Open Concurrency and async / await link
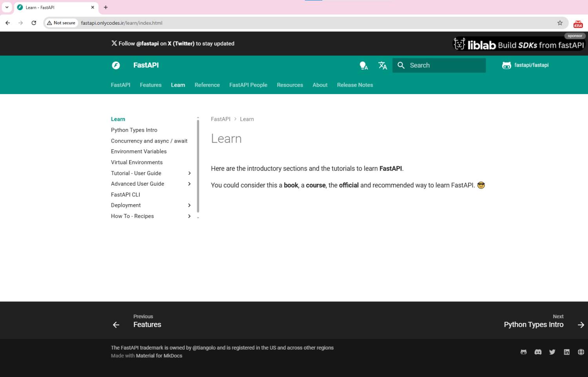The image size is (588, 377). point(149,141)
